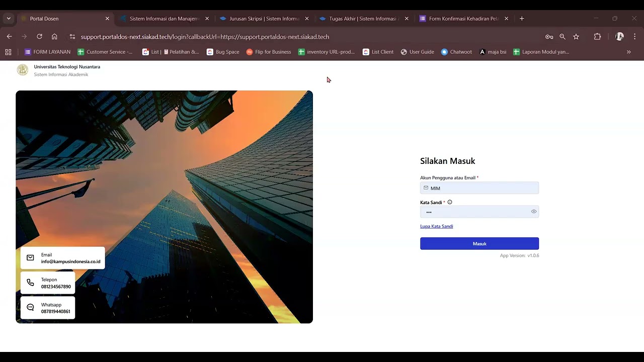This screenshot has height=362, width=644.
Task: Click the browser address bar URL
Action: (205, 37)
